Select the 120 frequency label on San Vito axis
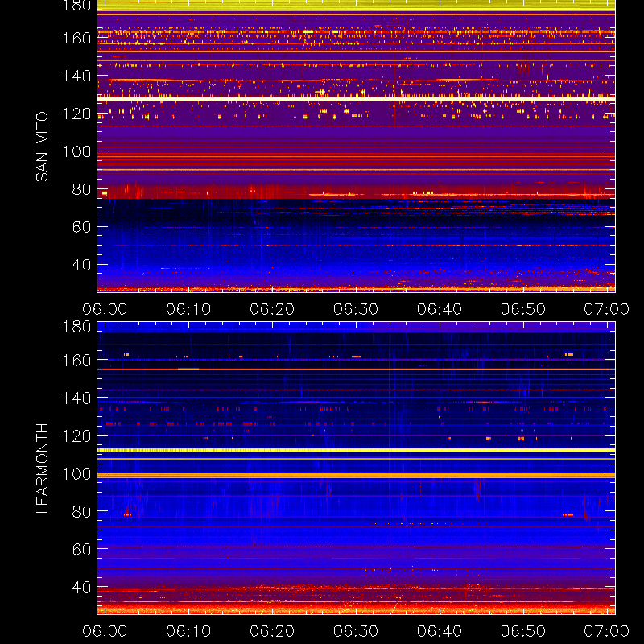Image resolution: width=644 pixels, height=644 pixels. 76,114
